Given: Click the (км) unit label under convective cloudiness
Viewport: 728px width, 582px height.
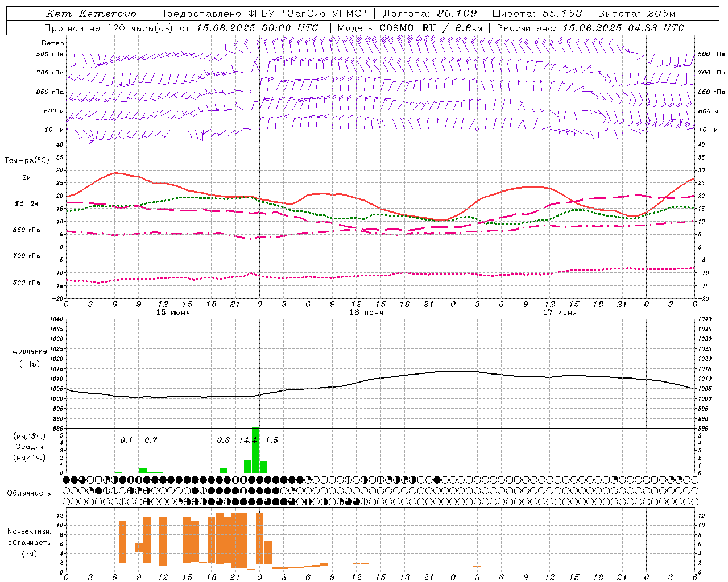Looking at the screenshot, I should pyautogui.click(x=29, y=554).
